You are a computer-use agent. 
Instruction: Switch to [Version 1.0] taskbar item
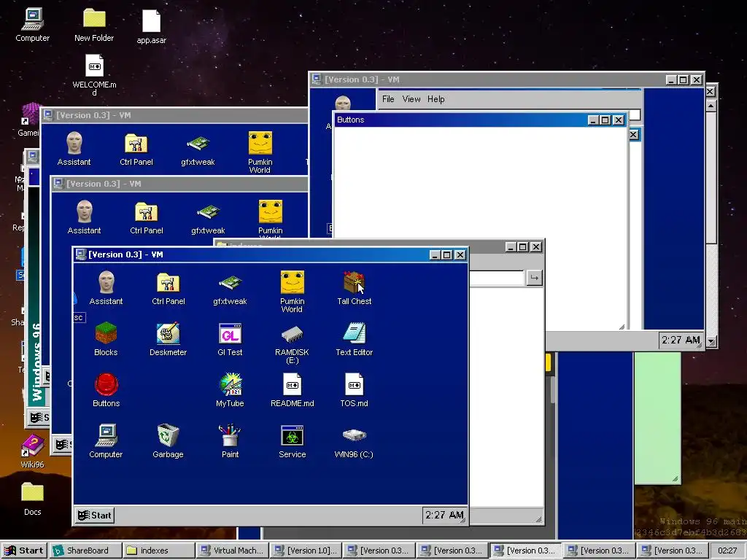click(x=306, y=551)
